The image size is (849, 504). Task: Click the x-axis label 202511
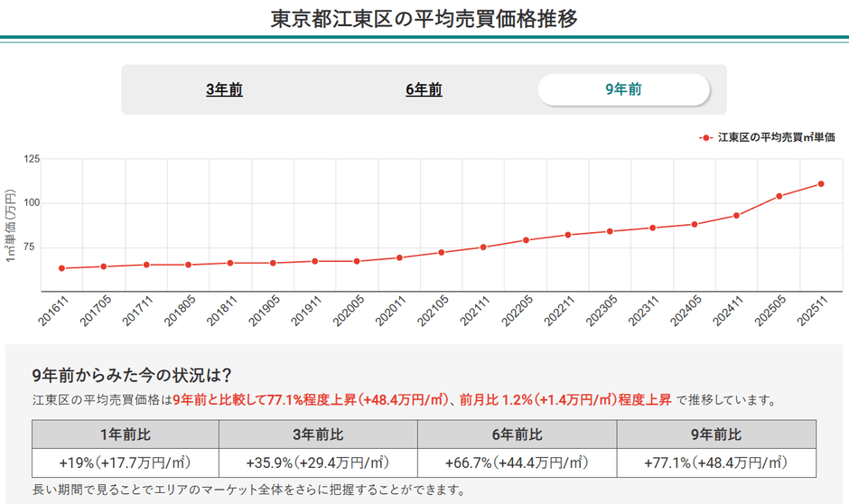[813, 311]
